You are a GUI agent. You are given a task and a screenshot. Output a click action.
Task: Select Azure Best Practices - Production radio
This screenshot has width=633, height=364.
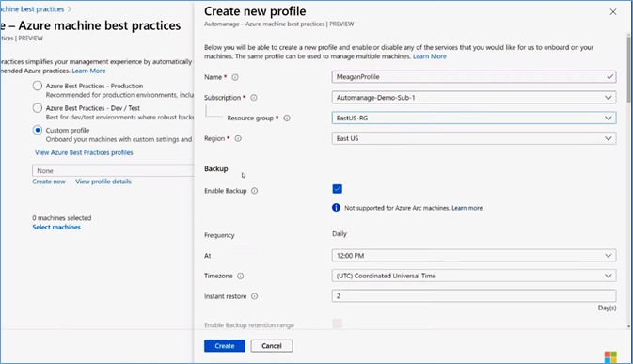click(x=38, y=86)
